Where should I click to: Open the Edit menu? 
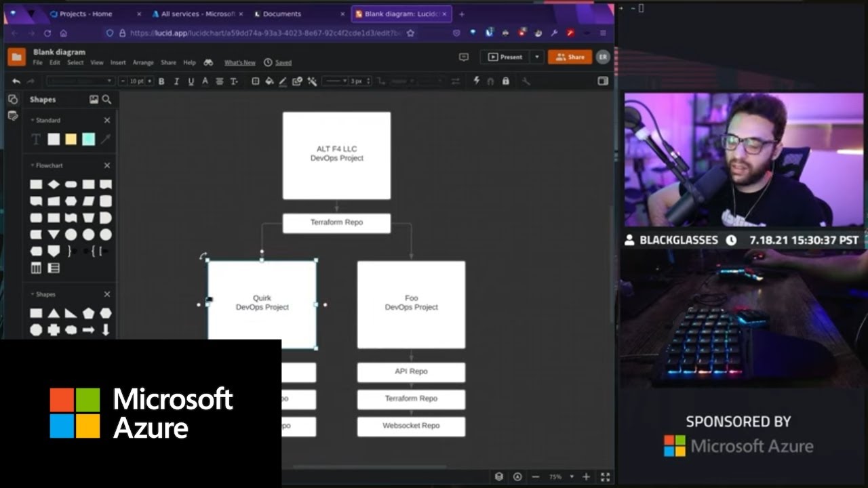click(55, 62)
